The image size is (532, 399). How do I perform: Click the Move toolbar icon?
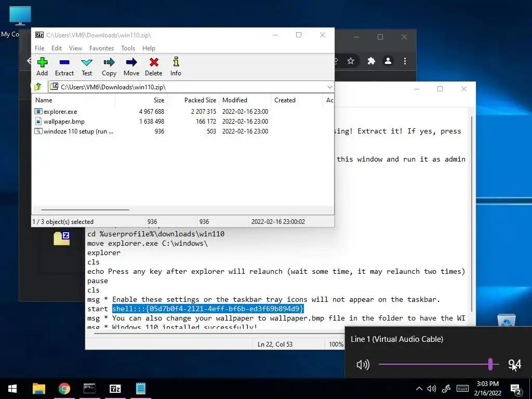pyautogui.click(x=131, y=67)
